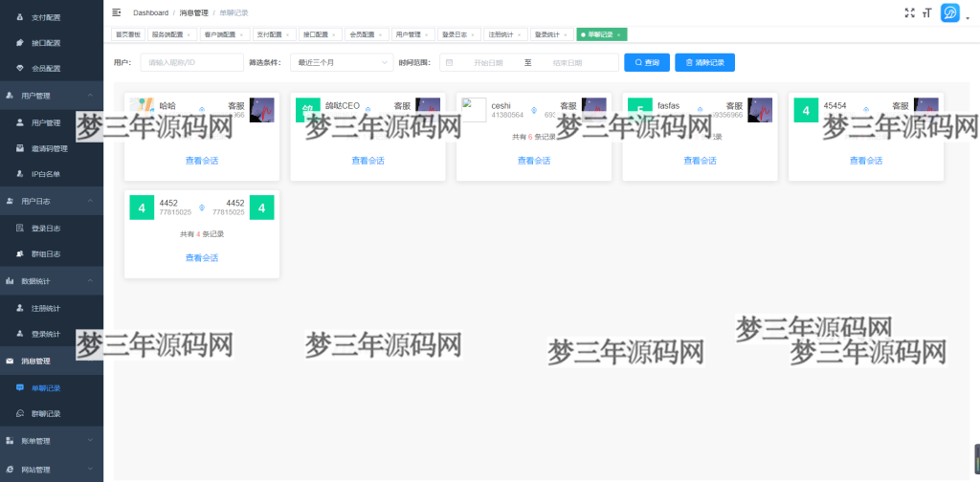The height and width of the screenshot is (482, 980).
Task: Click the 查询 search button
Action: point(647,62)
